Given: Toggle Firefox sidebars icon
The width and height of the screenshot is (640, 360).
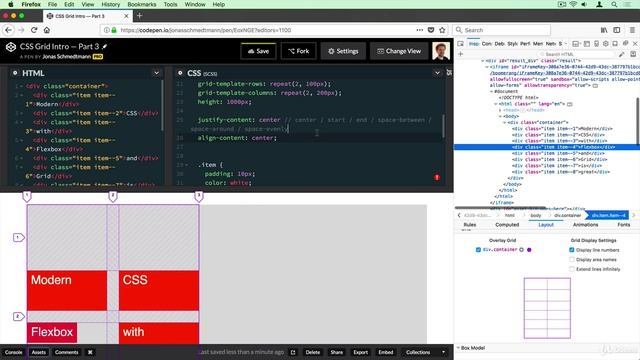Looking at the screenshot, I should (617, 30).
